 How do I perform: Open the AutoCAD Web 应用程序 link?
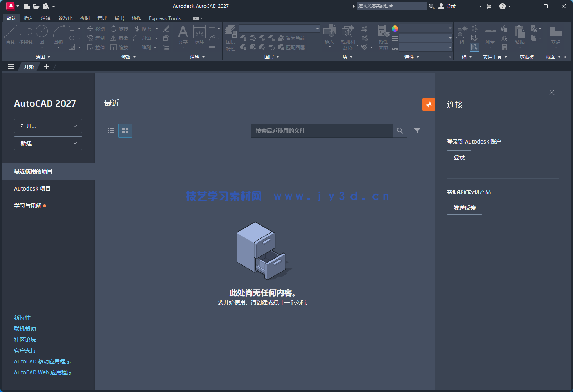click(43, 372)
